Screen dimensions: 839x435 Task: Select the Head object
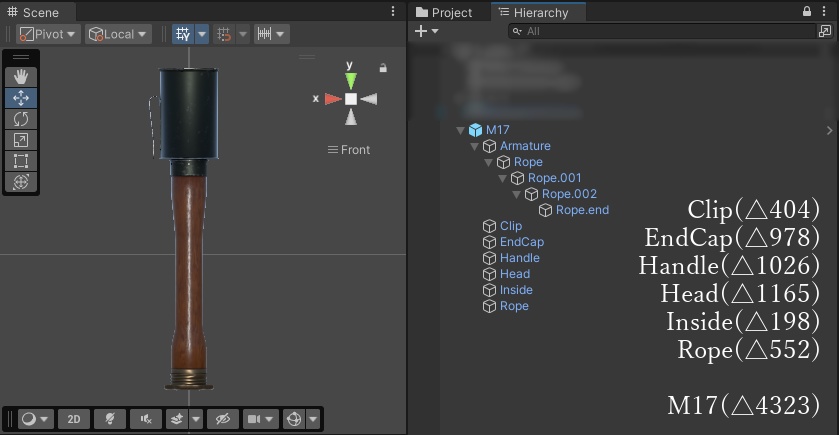[x=515, y=274]
